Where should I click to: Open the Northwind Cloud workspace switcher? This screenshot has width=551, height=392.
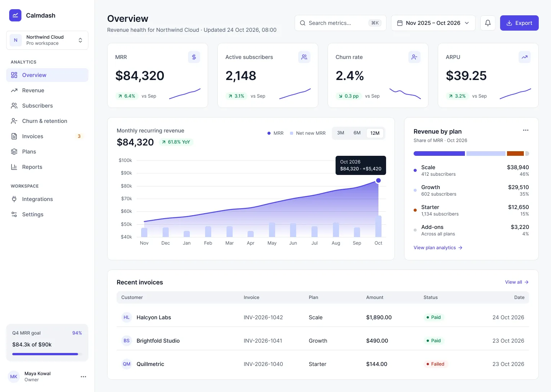pos(47,40)
